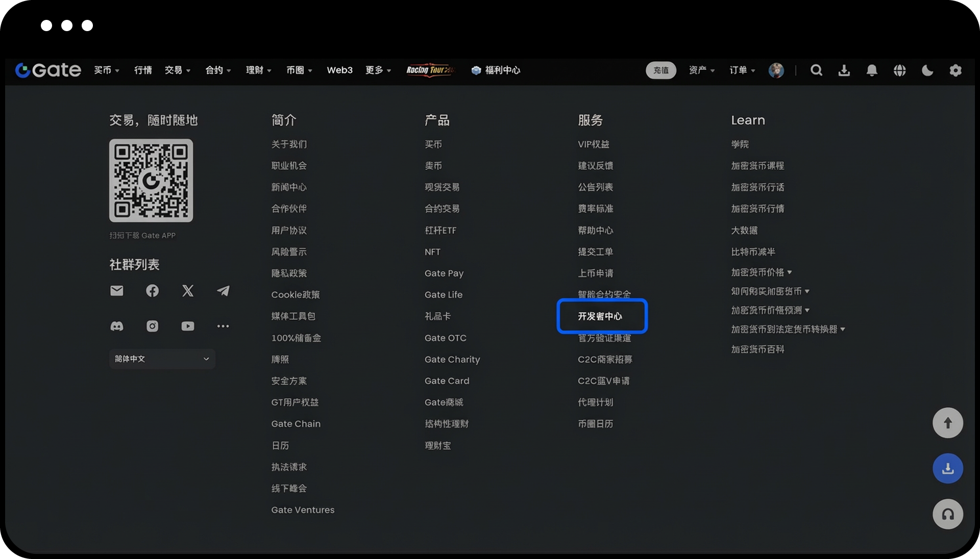Open the email social icon
980x559 pixels.
pyautogui.click(x=117, y=291)
